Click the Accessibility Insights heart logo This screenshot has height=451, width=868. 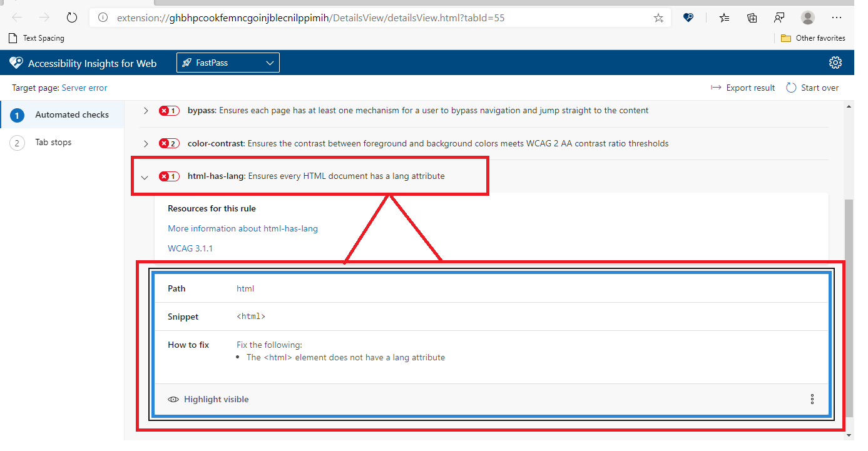[16, 62]
